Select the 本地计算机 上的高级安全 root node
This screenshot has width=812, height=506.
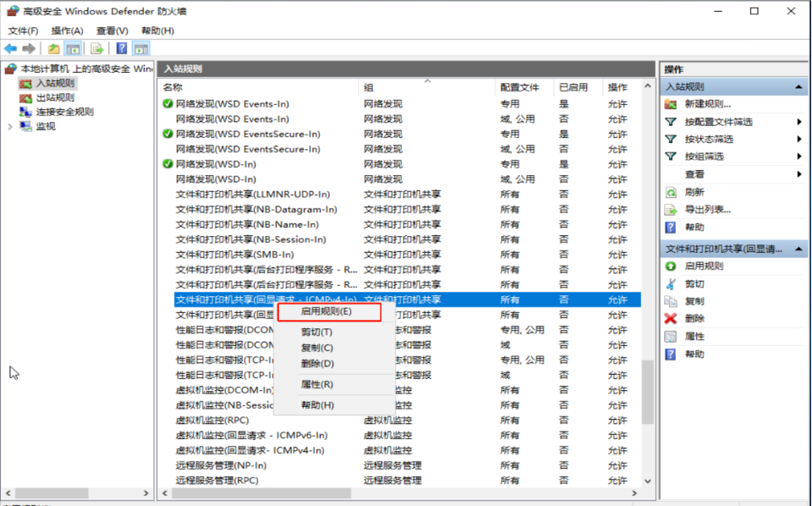click(x=86, y=69)
